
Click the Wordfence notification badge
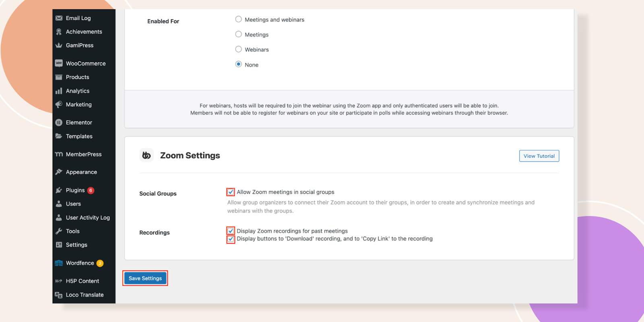(100, 263)
